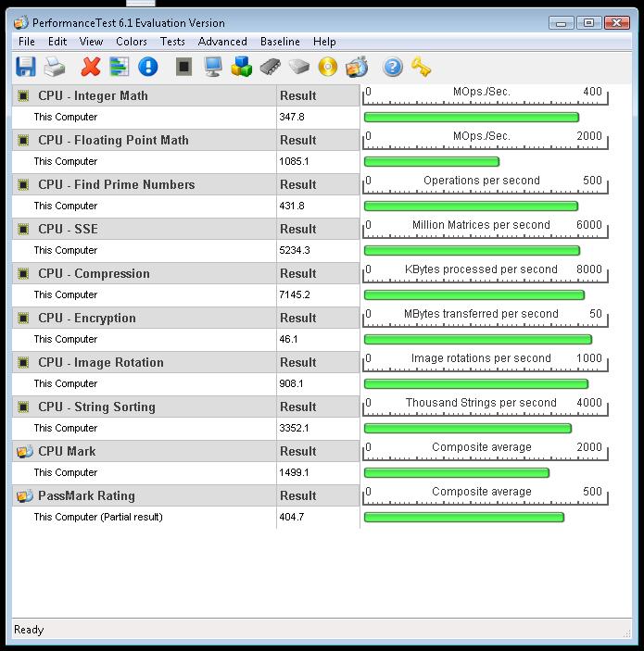Screen dimensions: 644x651
Task: Click the window resize grip in status bar
Action: (626, 632)
